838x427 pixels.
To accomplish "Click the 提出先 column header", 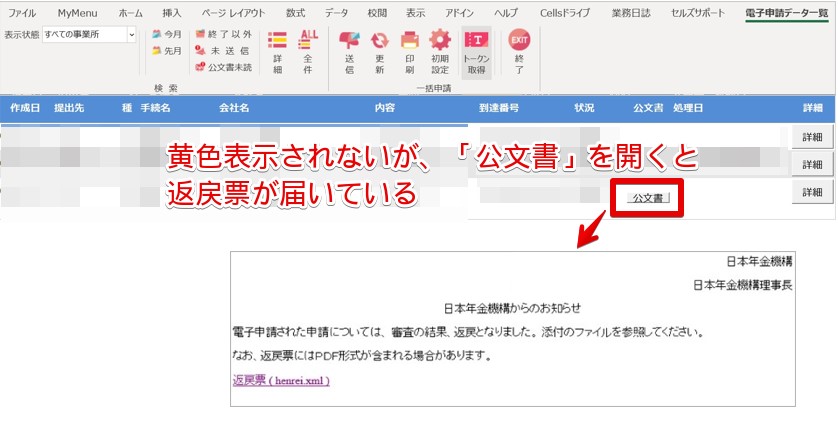I will point(69,108).
